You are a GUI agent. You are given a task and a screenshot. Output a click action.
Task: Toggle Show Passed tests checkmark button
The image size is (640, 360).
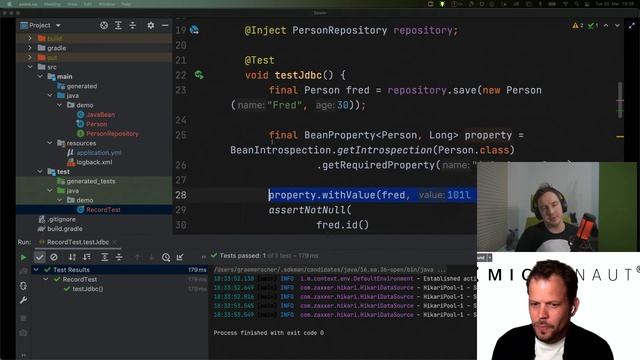[x=39, y=257]
